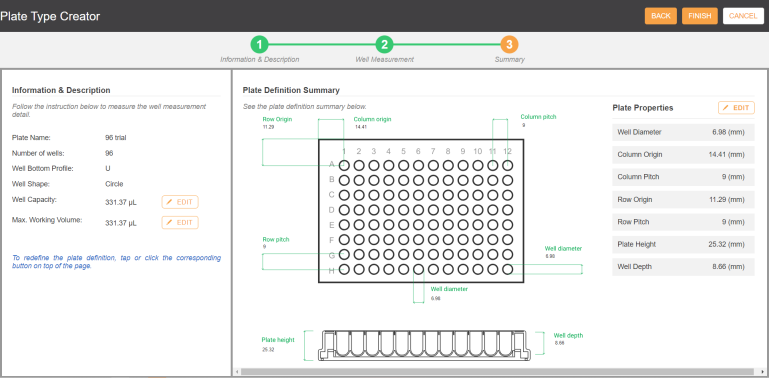Click well A1 in the plate diagram
The image size is (769, 378).
[344, 165]
